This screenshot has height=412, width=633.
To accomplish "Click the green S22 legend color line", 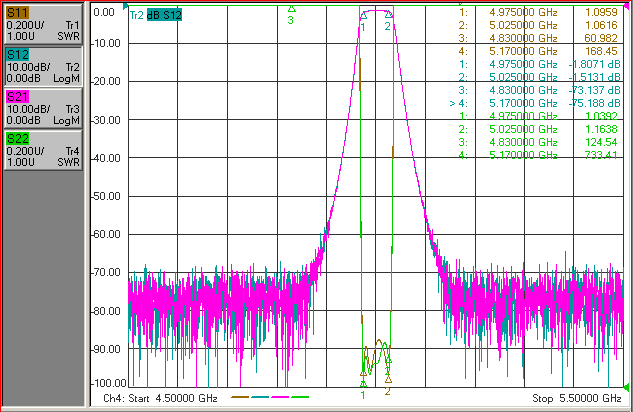I will click(x=300, y=397).
